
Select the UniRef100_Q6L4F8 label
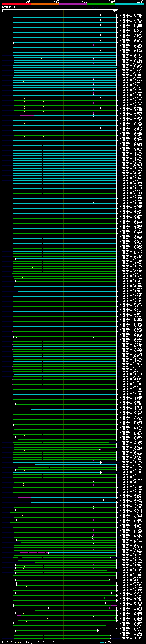tap(131, 135)
